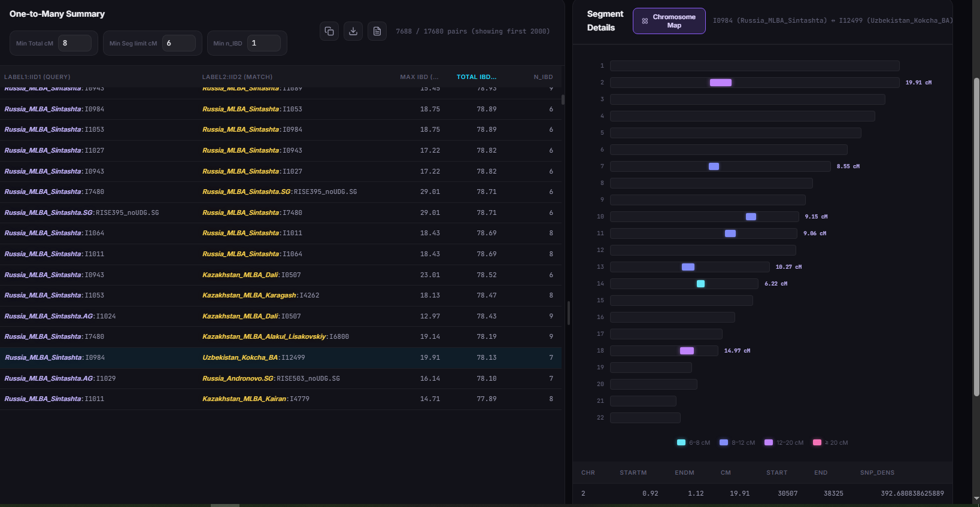Screen dimensions: 980x507
Task: Click the purple 12–20 cM legend swatch
Action: point(769,442)
